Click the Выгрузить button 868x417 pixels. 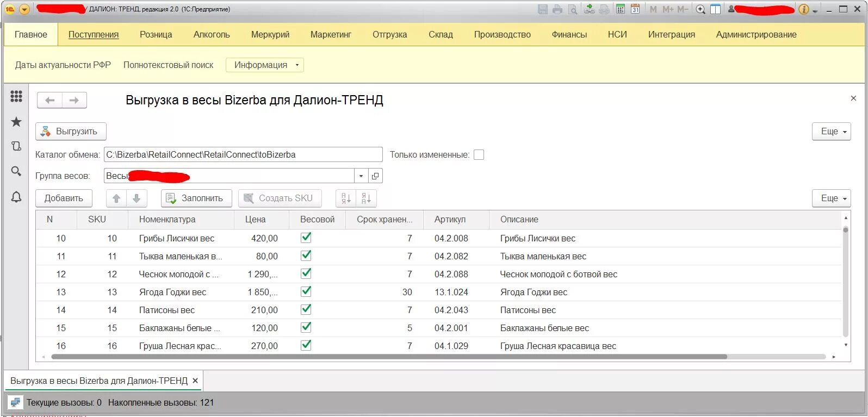click(x=71, y=131)
